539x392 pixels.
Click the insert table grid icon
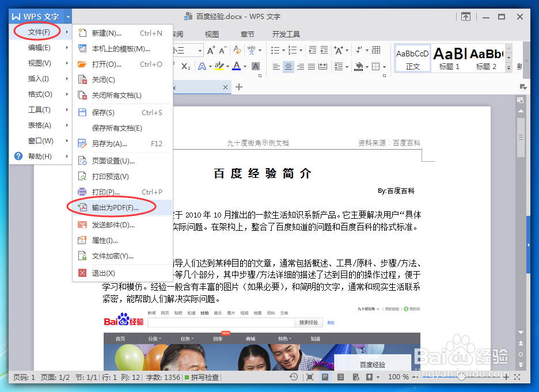click(x=376, y=50)
